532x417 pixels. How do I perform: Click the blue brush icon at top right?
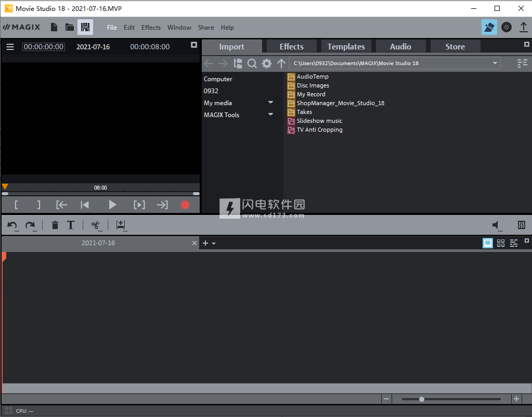pyautogui.click(x=489, y=27)
